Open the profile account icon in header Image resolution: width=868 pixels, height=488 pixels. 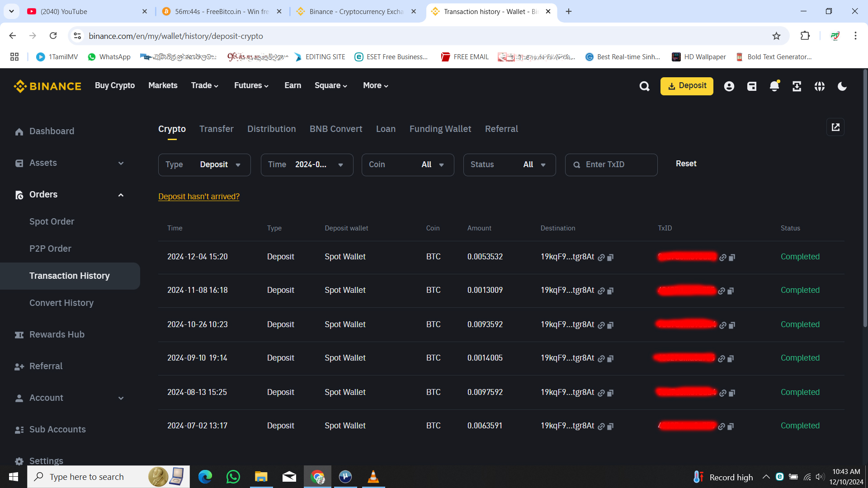(x=729, y=86)
